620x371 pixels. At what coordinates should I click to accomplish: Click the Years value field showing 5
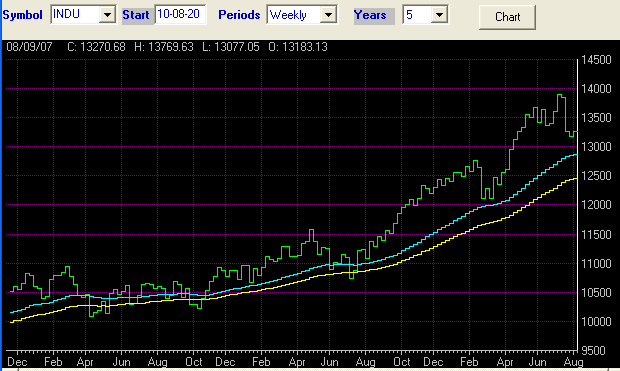[418, 15]
